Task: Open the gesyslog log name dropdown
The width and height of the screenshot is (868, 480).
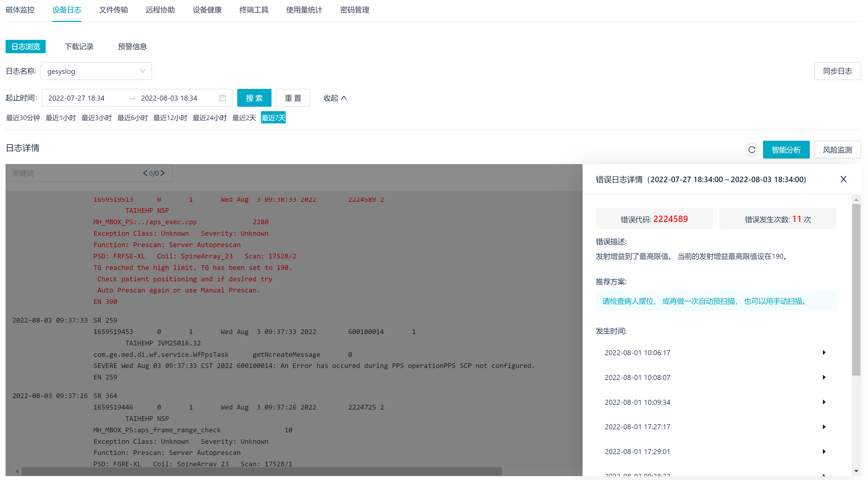Action: (x=96, y=71)
